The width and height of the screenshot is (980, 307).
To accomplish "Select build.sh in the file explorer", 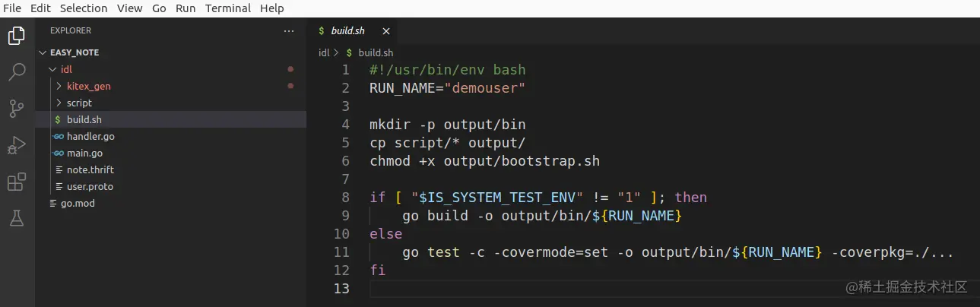I will click(171, 120).
